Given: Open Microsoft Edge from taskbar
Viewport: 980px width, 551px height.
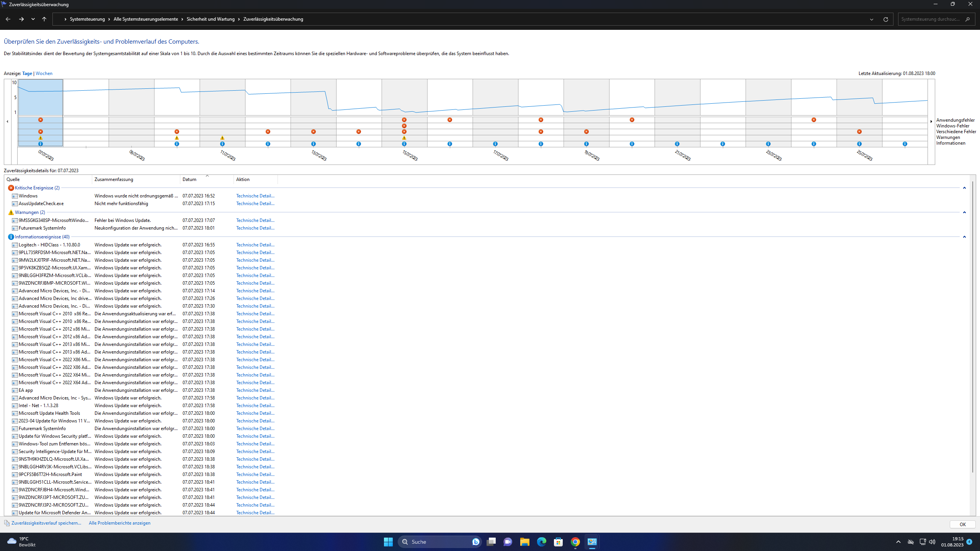Looking at the screenshot, I should (x=541, y=542).
